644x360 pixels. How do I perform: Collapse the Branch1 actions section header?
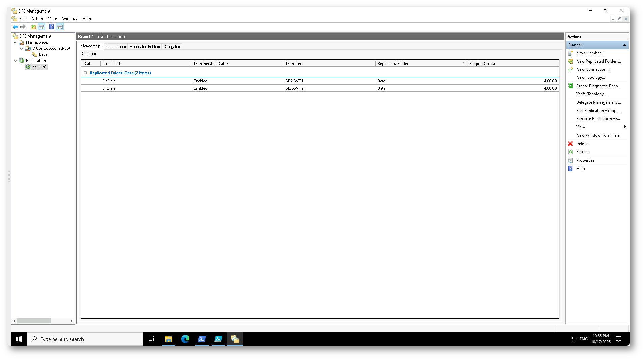pos(625,45)
